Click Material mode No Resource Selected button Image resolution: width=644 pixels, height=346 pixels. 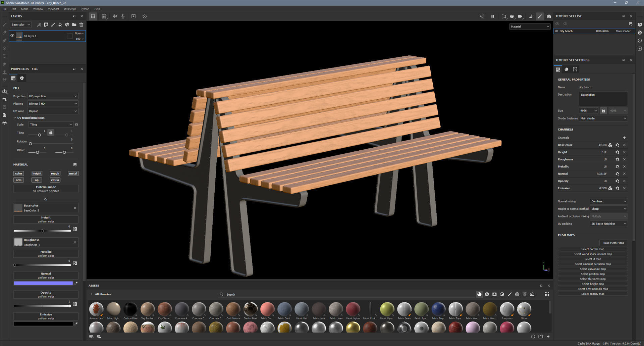(x=46, y=189)
